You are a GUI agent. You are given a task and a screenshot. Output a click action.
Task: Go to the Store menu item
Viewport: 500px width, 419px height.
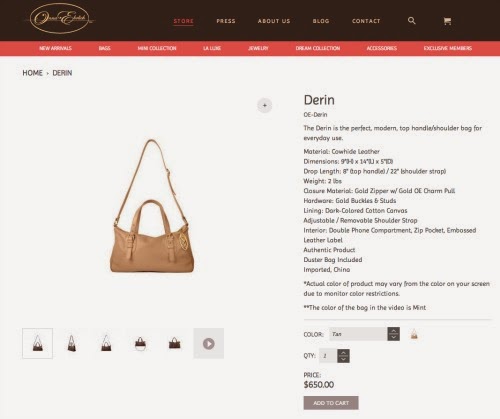click(x=184, y=21)
